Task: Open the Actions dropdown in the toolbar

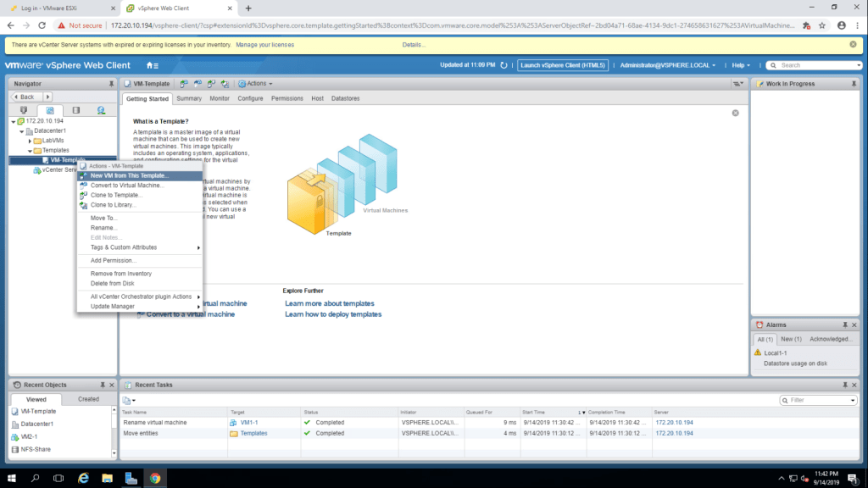Action: (x=255, y=84)
